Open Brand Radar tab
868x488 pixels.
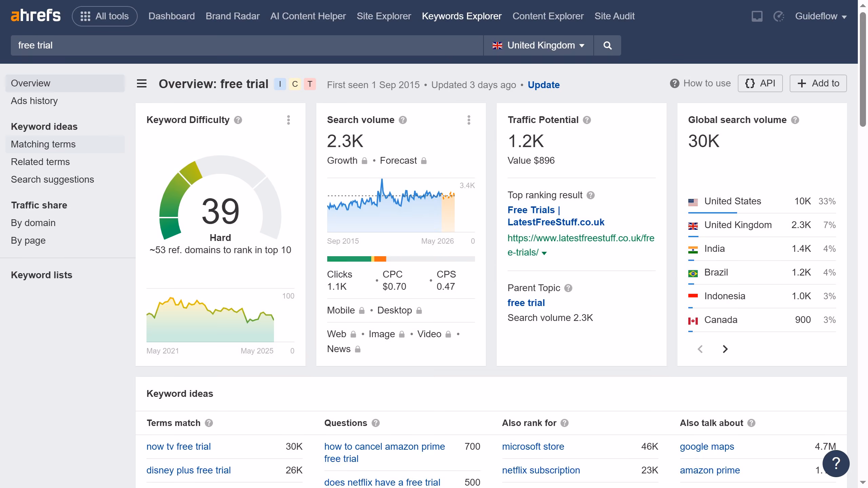(x=233, y=16)
